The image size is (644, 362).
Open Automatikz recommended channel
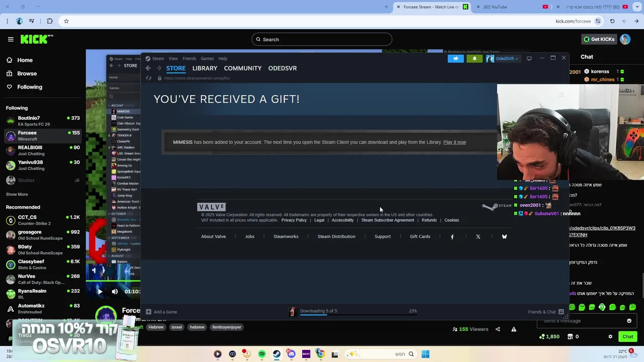(x=43, y=308)
